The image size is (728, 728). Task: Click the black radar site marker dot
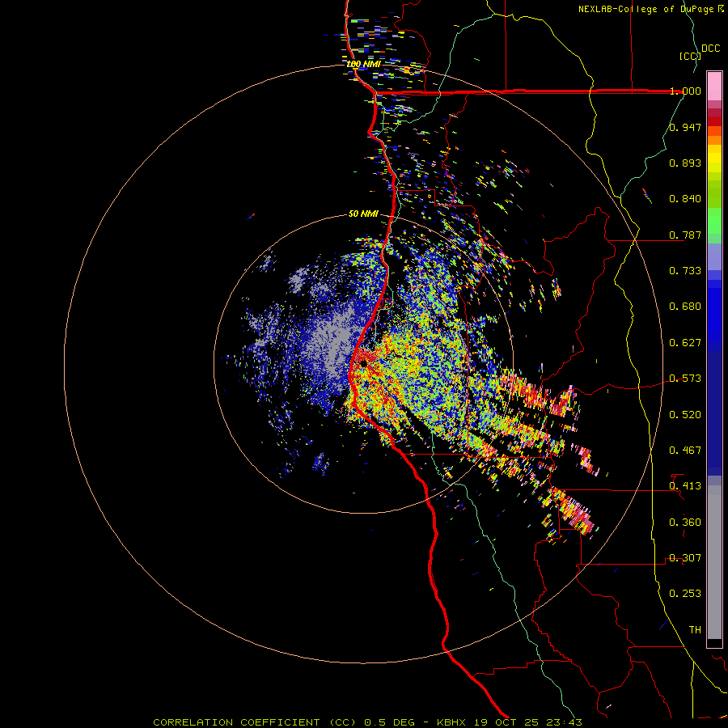click(x=363, y=363)
